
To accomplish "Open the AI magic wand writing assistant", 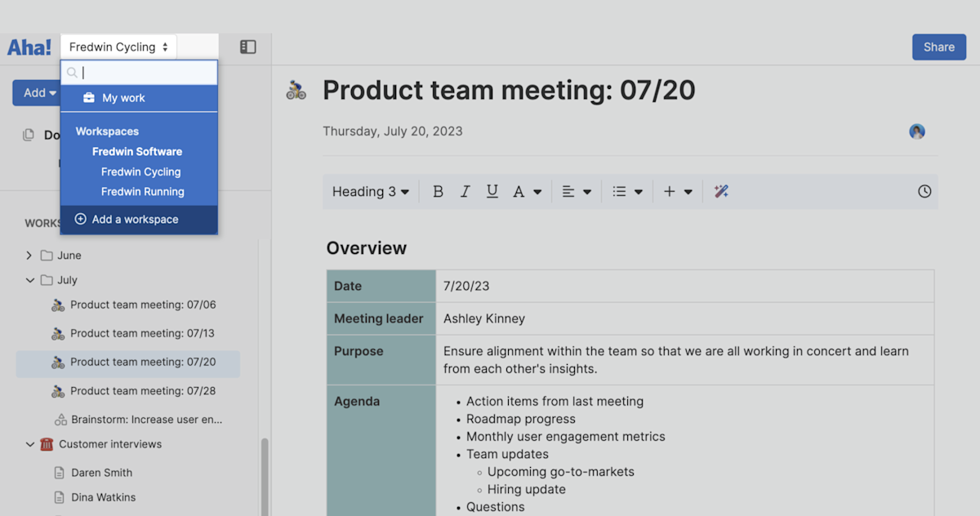I will tap(719, 191).
